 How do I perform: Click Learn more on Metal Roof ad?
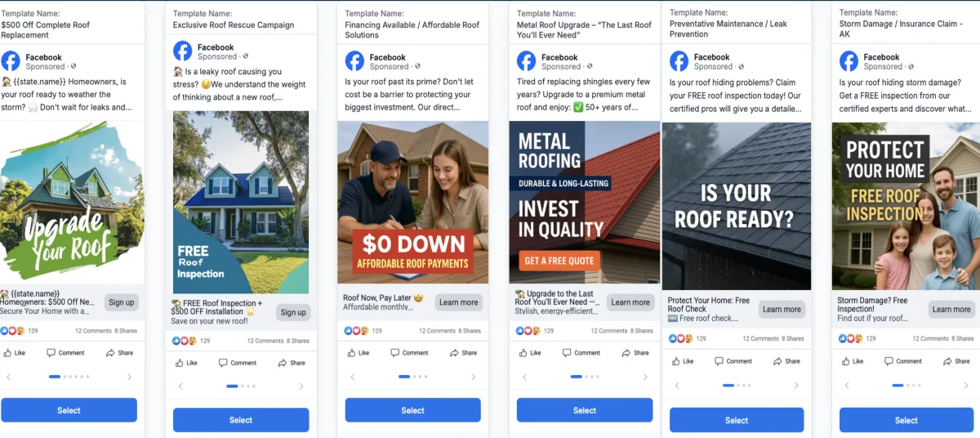(630, 302)
